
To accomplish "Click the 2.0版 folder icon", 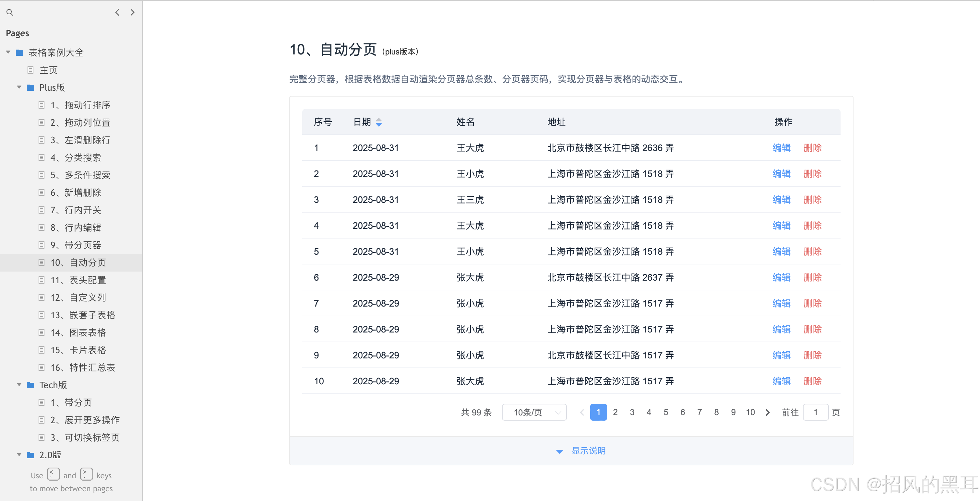I will [30, 455].
